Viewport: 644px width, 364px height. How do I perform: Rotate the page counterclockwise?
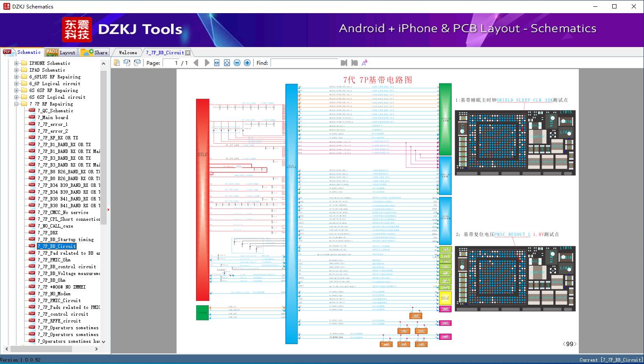pyautogui.click(x=127, y=63)
